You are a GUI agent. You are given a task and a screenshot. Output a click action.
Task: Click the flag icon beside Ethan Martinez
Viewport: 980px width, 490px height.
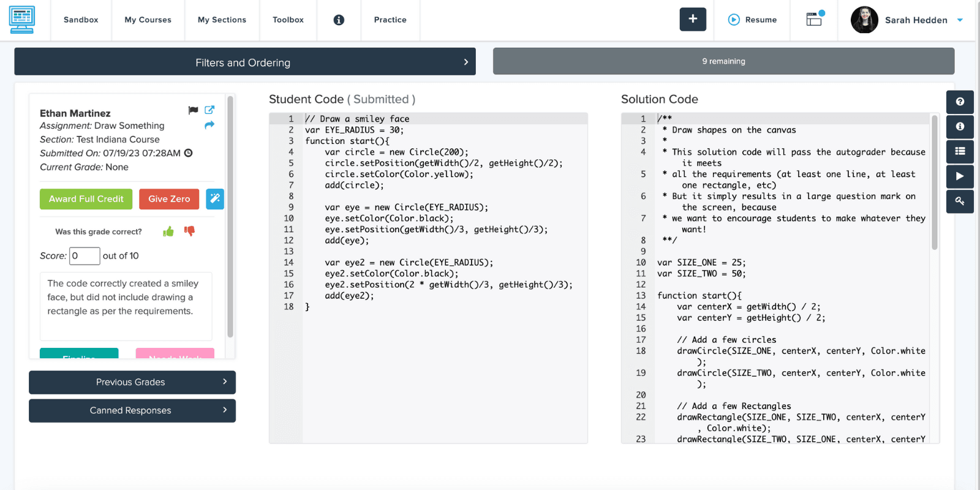pos(193,110)
